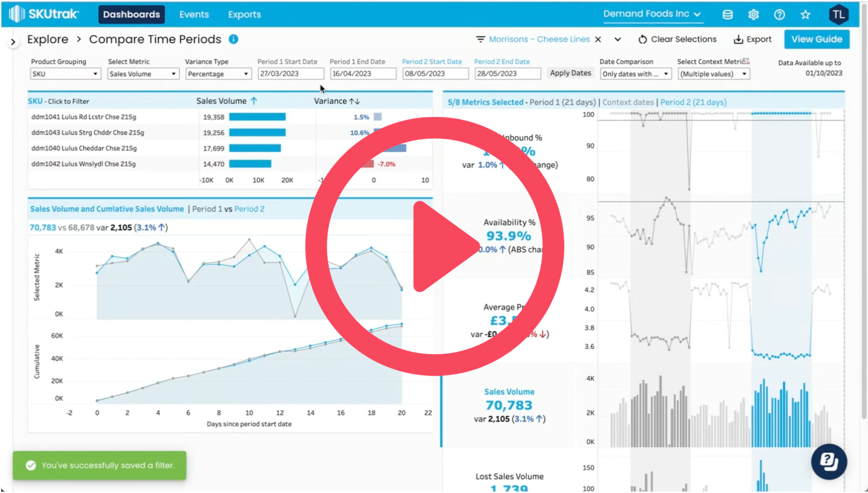868x493 pixels.
Task: Open the Variance Type dropdown
Action: pos(218,74)
